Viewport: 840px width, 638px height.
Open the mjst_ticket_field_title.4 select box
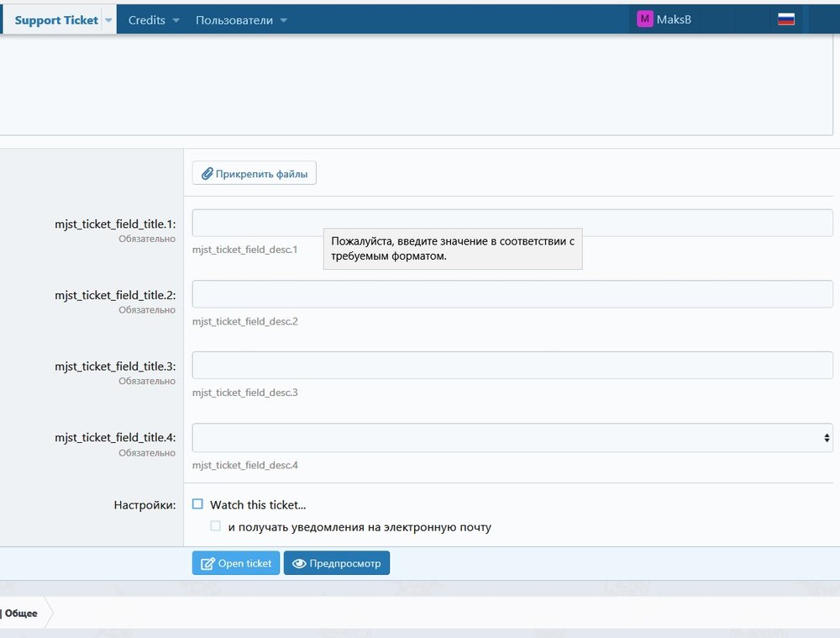(x=512, y=437)
